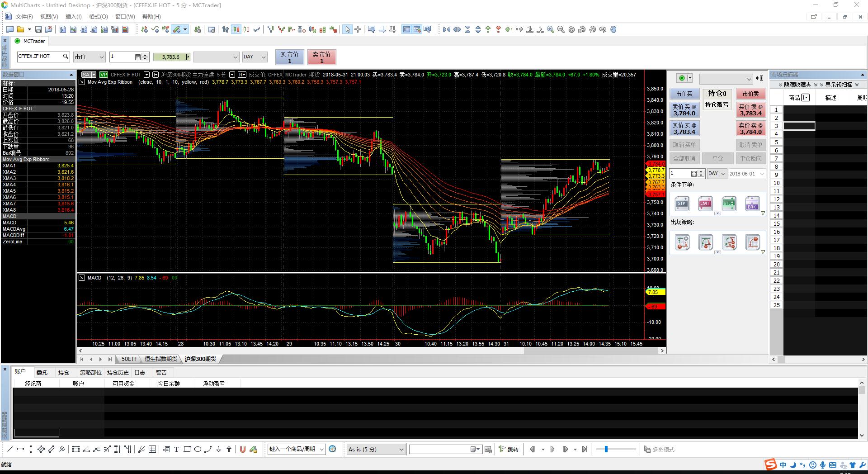Open the Sogou input method tray icon
The image size is (868, 474).
tap(770, 465)
